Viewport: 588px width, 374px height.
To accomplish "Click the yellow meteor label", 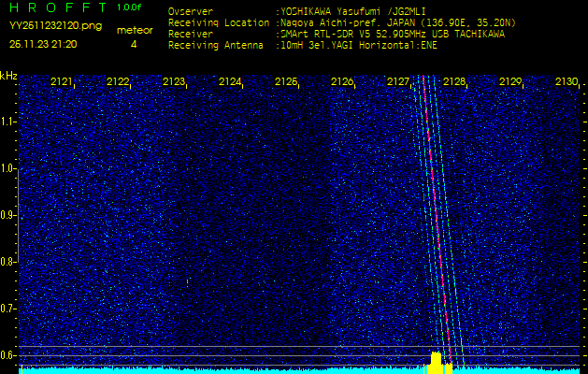I will click(x=134, y=30).
